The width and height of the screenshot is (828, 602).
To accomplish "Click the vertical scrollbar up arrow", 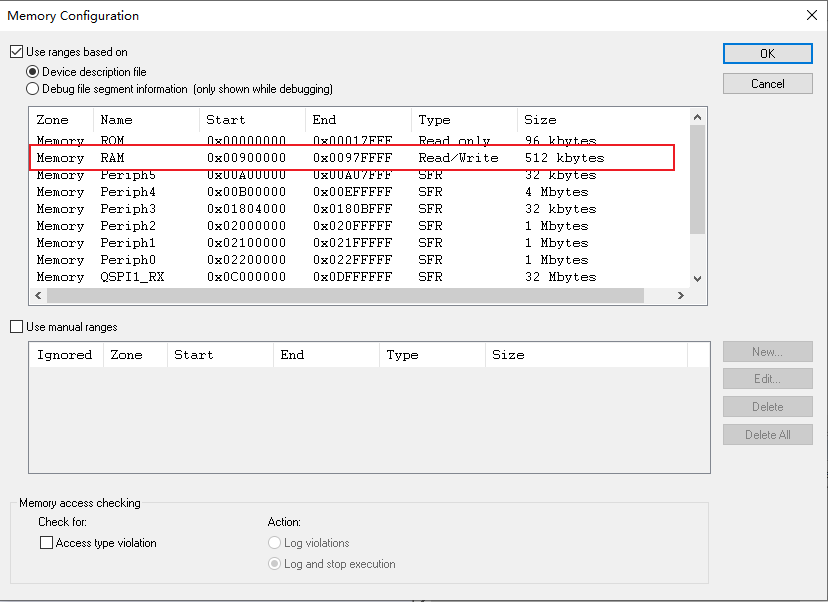I will click(698, 116).
